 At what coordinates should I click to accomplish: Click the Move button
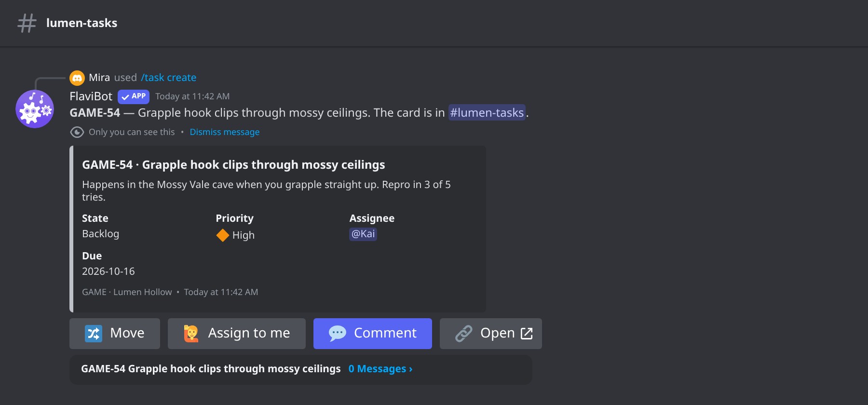[115, 334]
